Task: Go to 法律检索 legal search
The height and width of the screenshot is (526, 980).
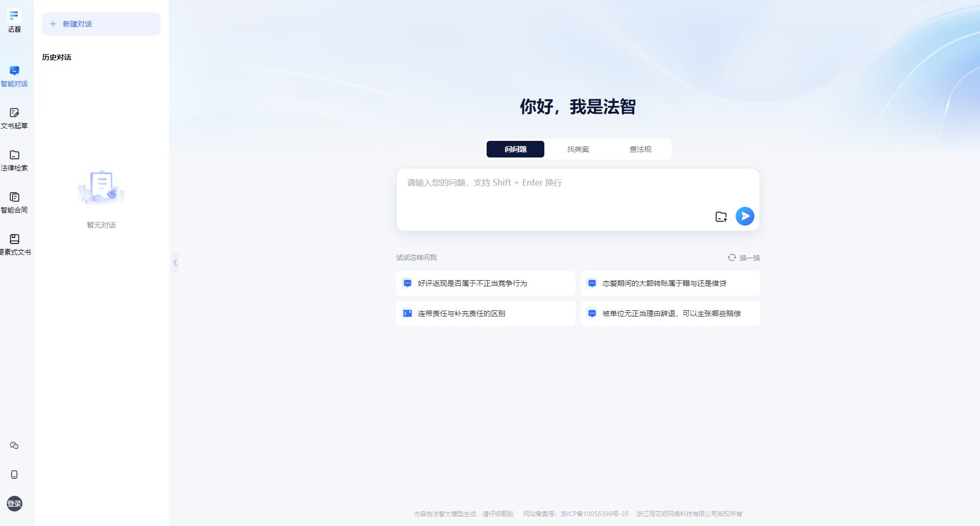Action: [14, 161]
